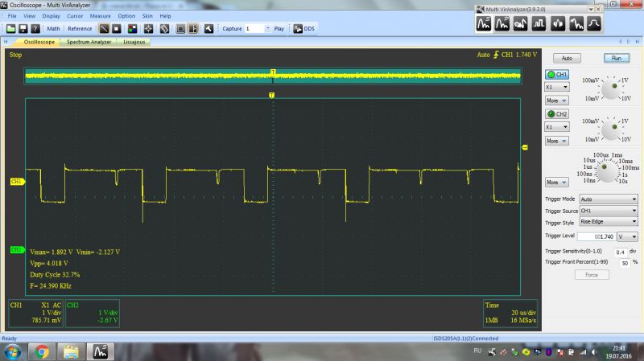Open the Trigger Mode dropdown

[x=609, y=199]
